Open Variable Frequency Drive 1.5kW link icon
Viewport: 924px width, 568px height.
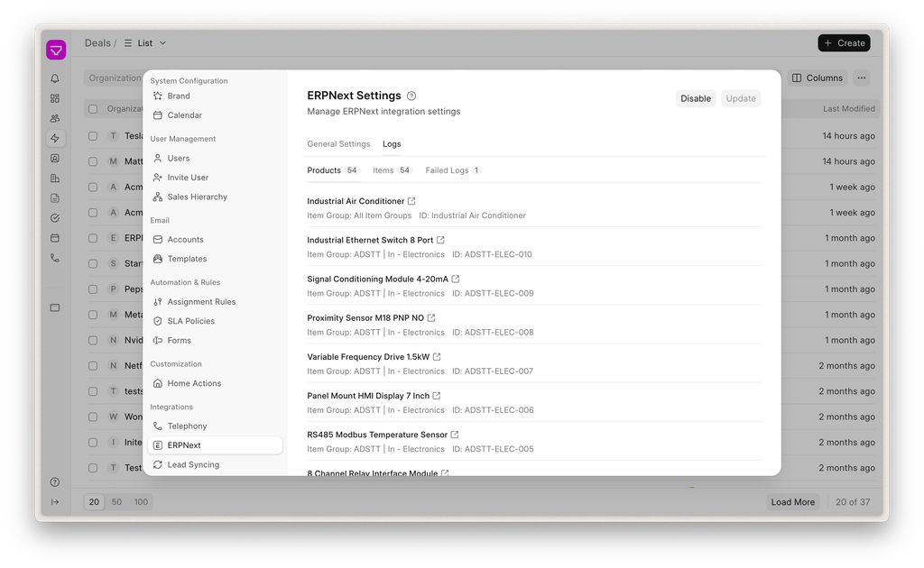pos(437,356)
